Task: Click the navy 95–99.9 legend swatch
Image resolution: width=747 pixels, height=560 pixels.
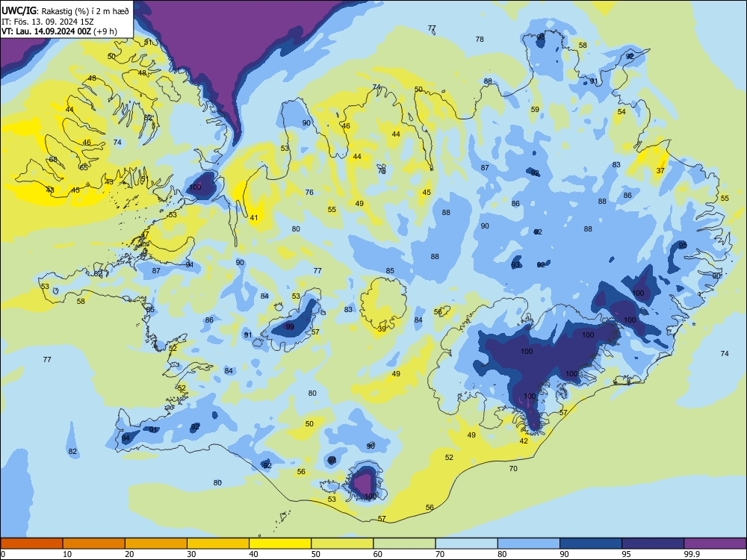Action: click(653, 544)
